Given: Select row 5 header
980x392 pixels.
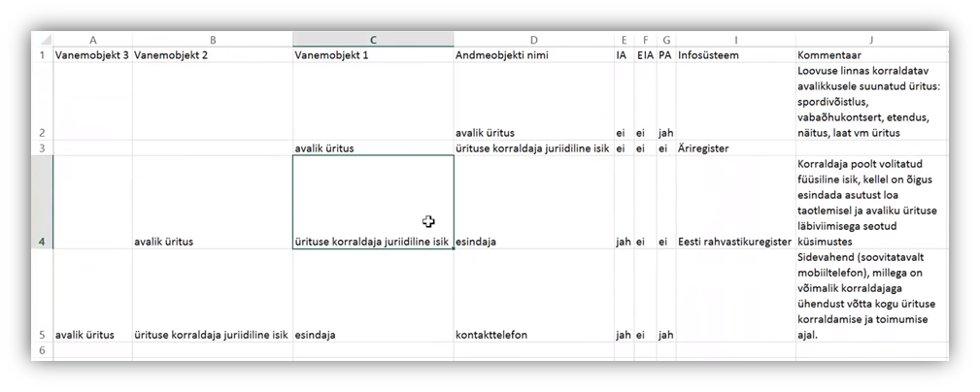Looking at the screenshot, I should (42, 334).
